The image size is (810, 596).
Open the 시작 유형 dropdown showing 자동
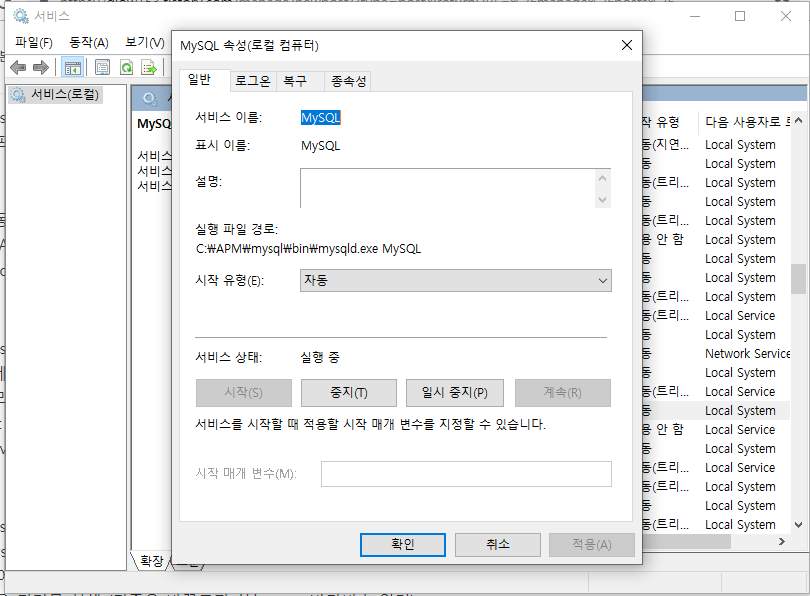[x=456, y=280]
